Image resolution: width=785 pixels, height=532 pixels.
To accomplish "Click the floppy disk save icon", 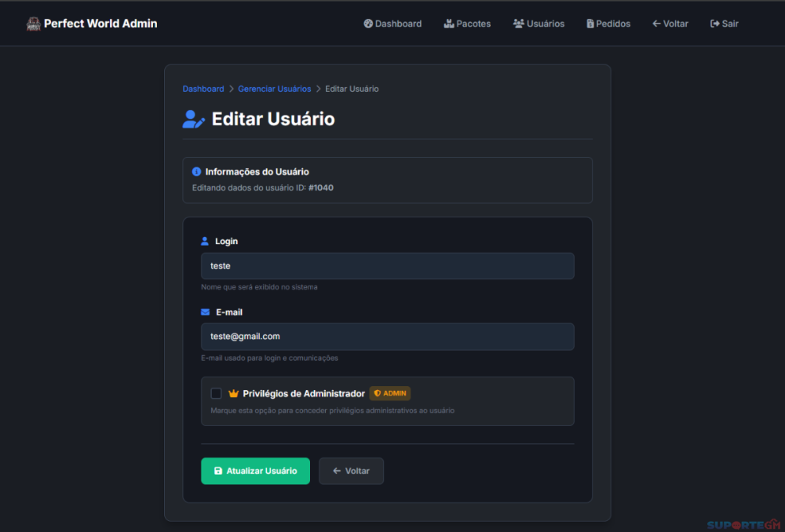I will (218, 471).
